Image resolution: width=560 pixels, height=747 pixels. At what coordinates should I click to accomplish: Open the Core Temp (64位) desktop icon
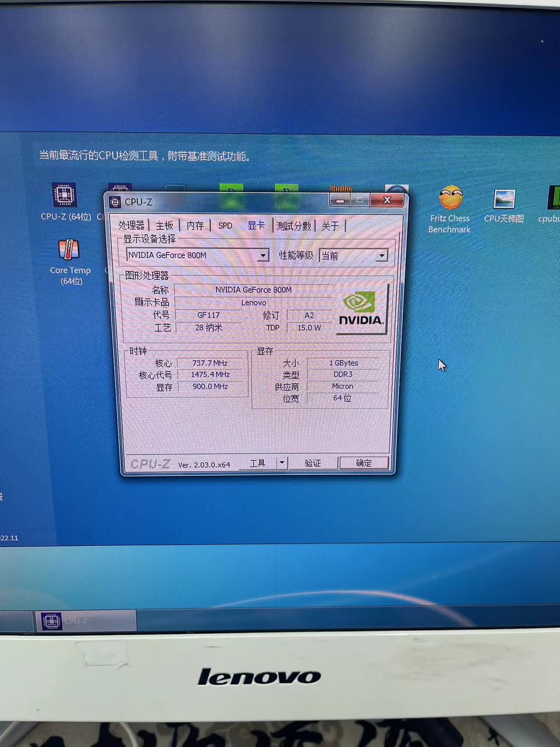(x=69, y=250)
